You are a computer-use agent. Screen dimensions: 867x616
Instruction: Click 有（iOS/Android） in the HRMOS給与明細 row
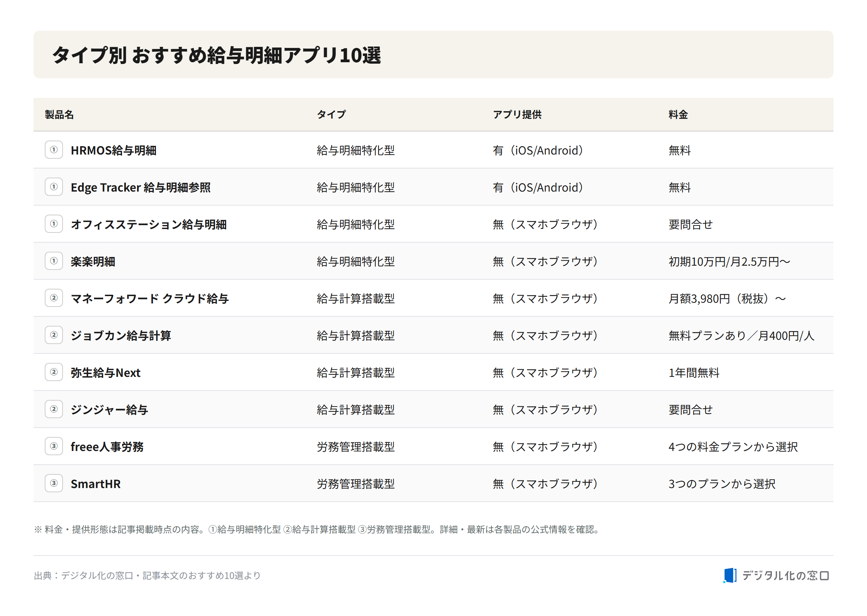coord(538,151)
